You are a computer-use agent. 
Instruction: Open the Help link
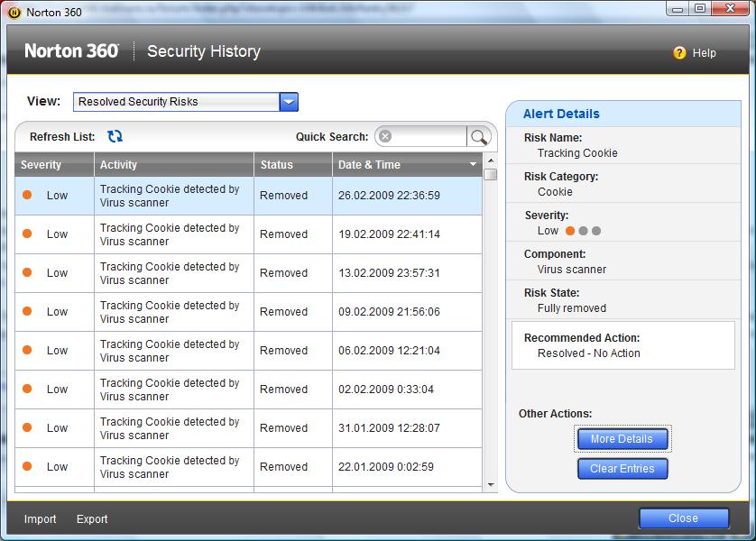[x=704, y=52]
